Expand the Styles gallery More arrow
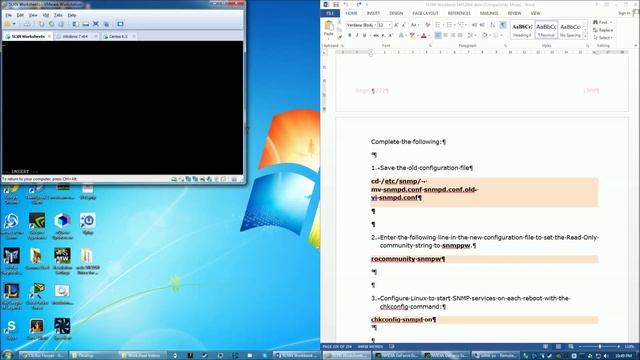The height and width of the screenshot is (360, 640). (585, 37)
